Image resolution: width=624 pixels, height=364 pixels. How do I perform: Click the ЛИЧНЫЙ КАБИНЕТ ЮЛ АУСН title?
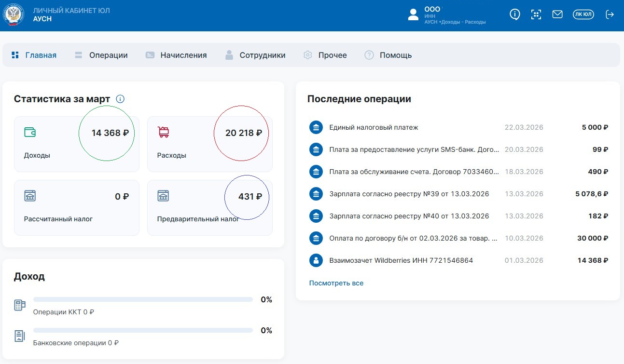click(x=71, y=14)
